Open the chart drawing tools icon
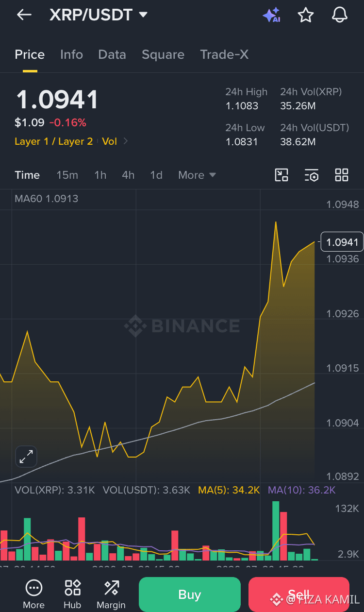 point(281,175)
